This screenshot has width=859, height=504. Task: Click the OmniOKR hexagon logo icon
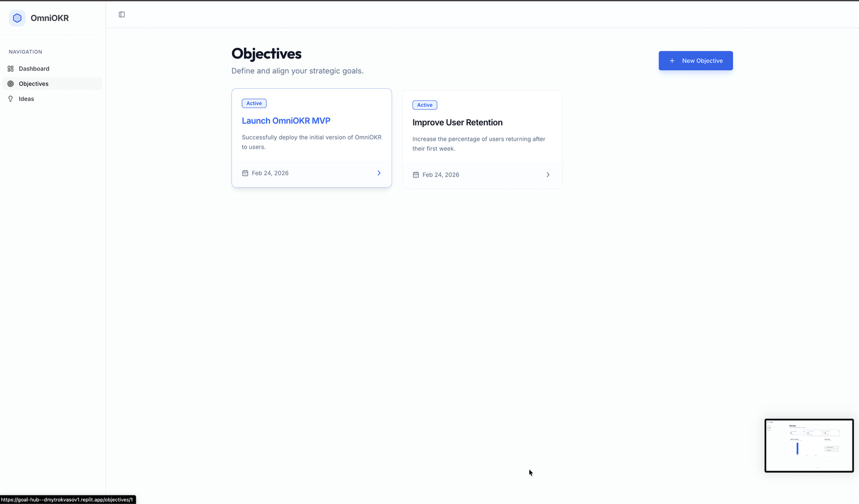[17, 18]
